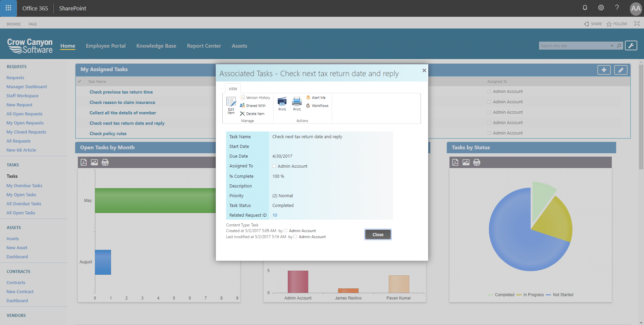Image resolution: width=644 pixels, height=325 pixels.
Task: Click inside the Search this site field
Action: click(x=570, y=45)
